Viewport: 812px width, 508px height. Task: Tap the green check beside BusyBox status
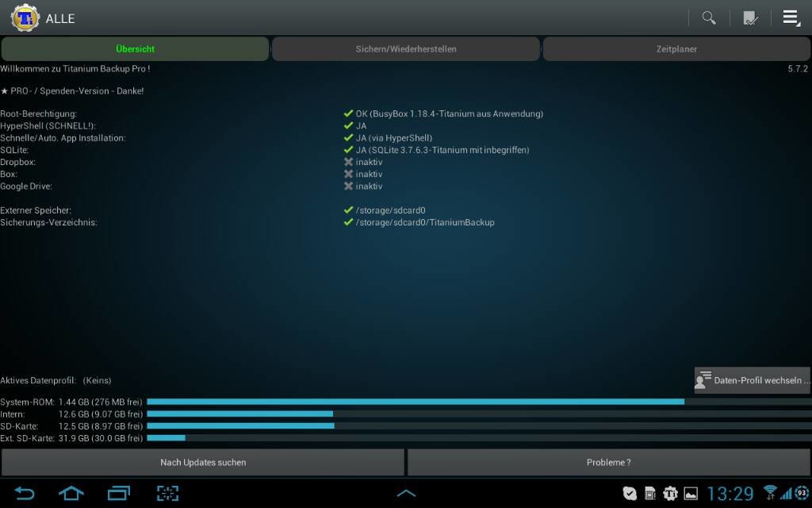pyautogui.click(x=349, y=114)
